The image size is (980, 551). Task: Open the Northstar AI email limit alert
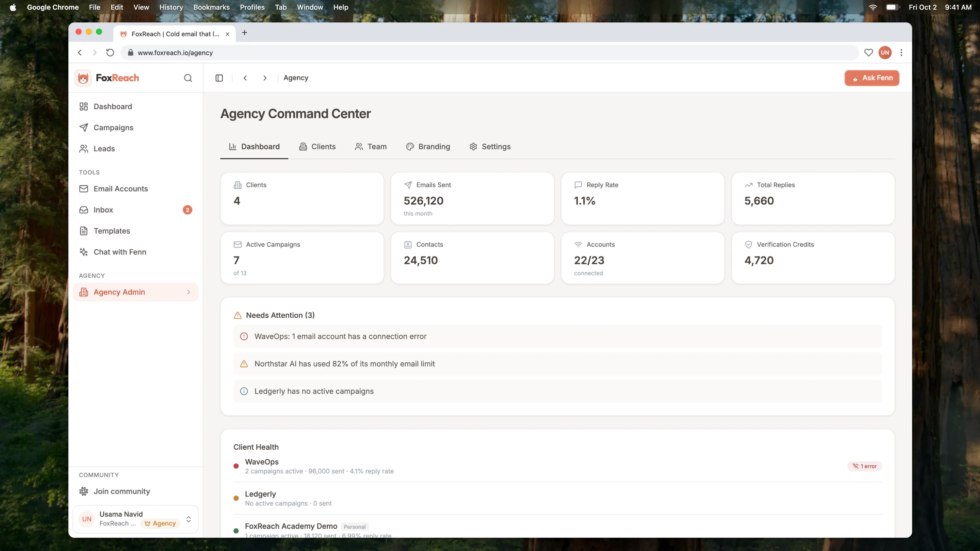tap(557, 364)
